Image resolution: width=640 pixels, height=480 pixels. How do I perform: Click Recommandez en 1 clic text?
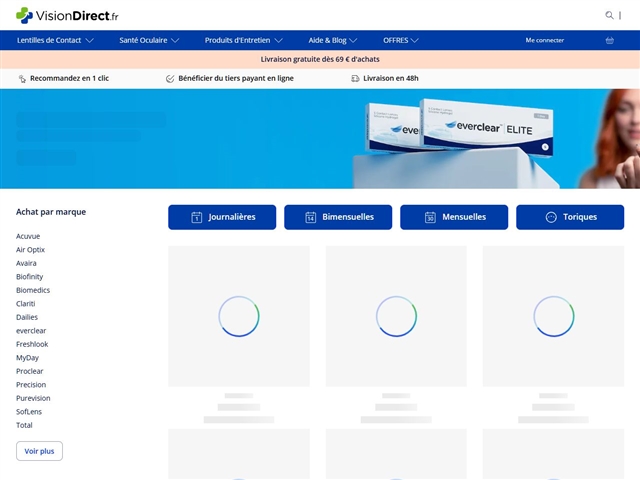click(x=69, y=78)
